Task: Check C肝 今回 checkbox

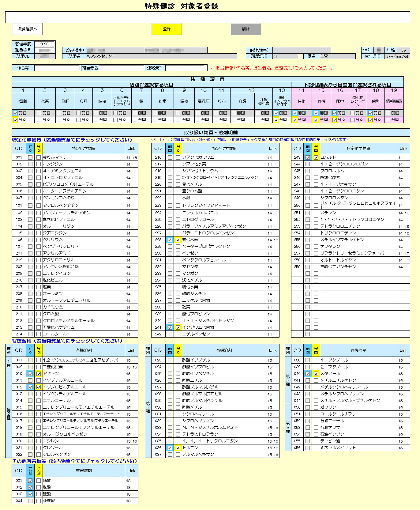Action: click(x=78, y=120)
